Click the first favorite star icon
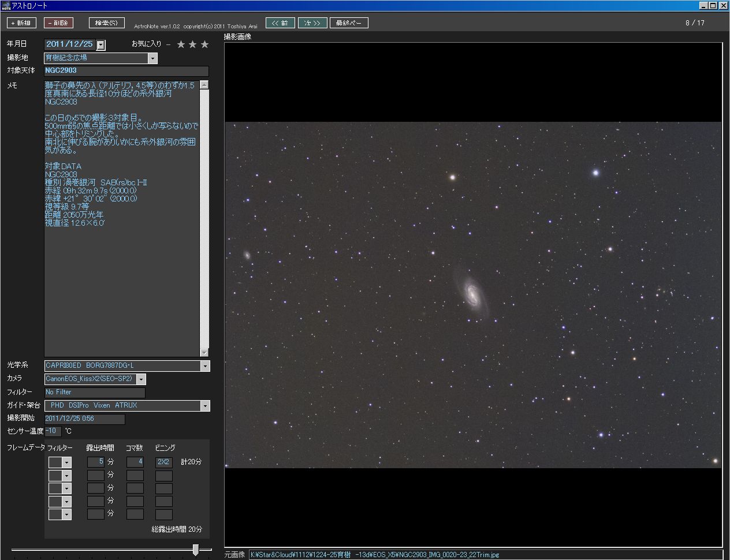Image resolution: width=730 pixels, height=560 pixels. [181, 44]
